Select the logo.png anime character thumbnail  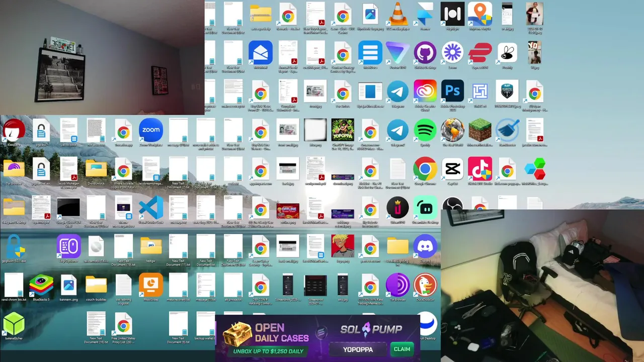click(x=343, y=246)
